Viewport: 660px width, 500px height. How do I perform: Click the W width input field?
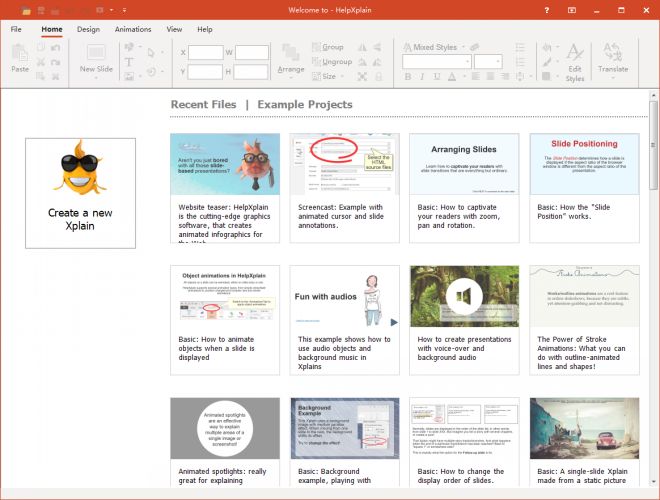[x=252, y=53]
